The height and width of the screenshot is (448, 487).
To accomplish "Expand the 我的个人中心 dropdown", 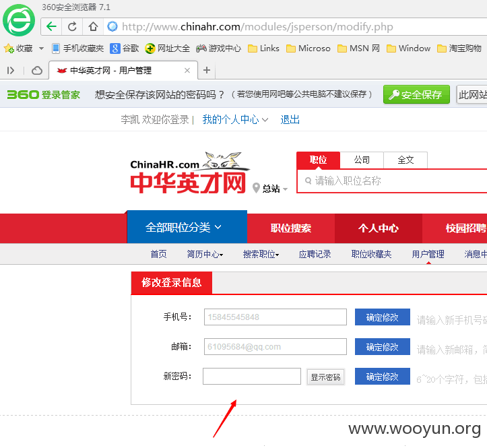I will point(235,120).
